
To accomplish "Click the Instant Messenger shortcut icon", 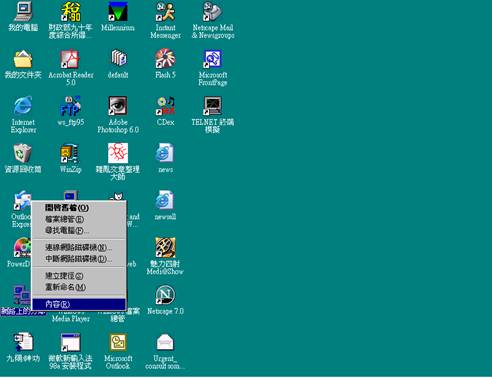I will tap(165, 11).
